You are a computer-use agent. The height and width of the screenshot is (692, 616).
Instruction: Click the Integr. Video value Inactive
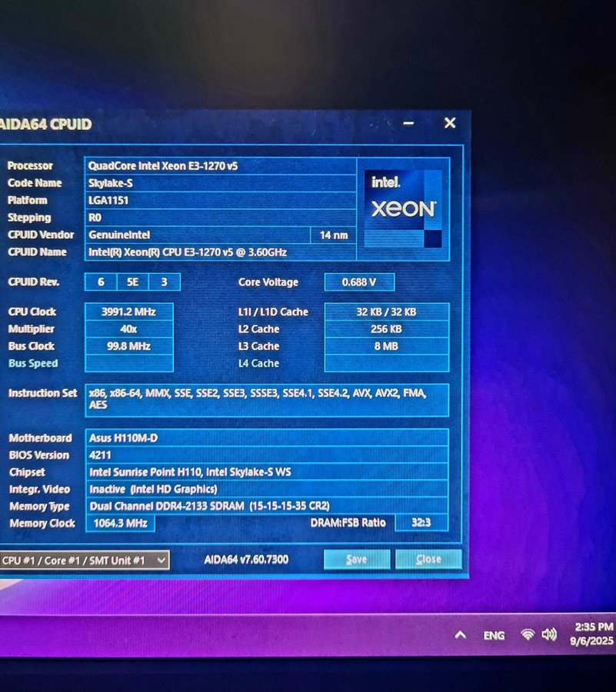tap(267, 489)
